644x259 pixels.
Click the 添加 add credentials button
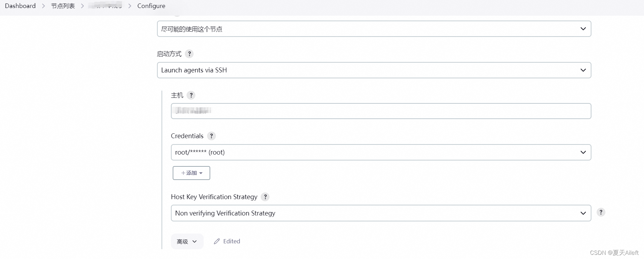(x=191, y=173)
